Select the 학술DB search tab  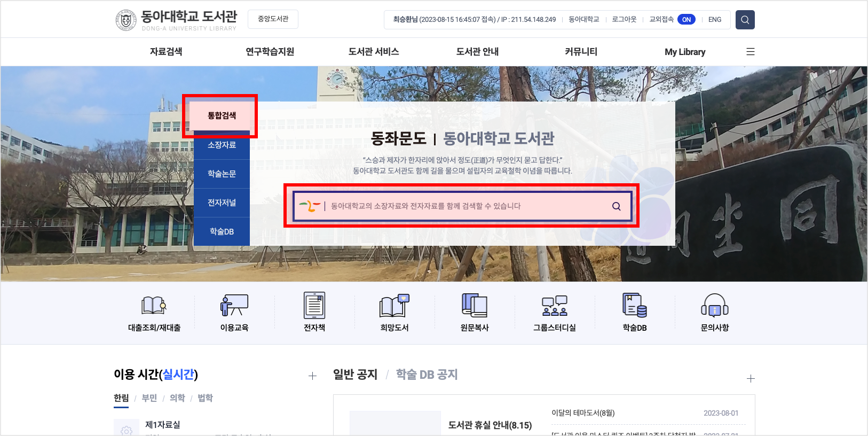click(222, 232)
